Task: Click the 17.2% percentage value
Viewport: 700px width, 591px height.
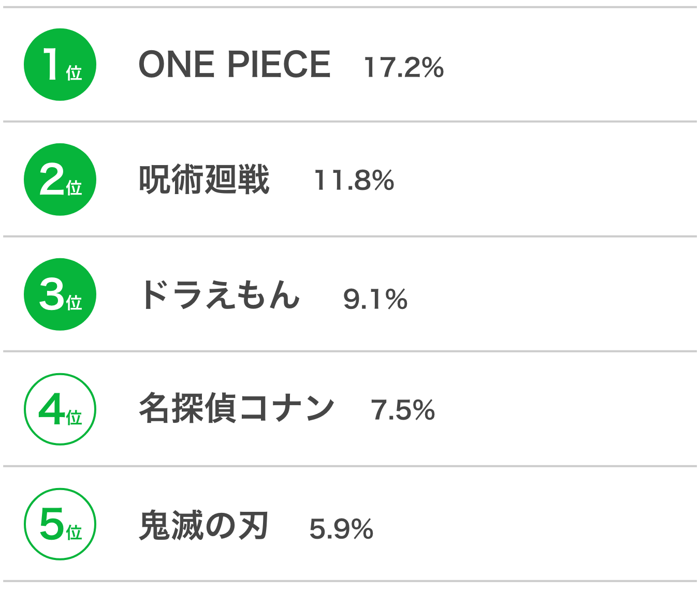Action: coord(404,68)
